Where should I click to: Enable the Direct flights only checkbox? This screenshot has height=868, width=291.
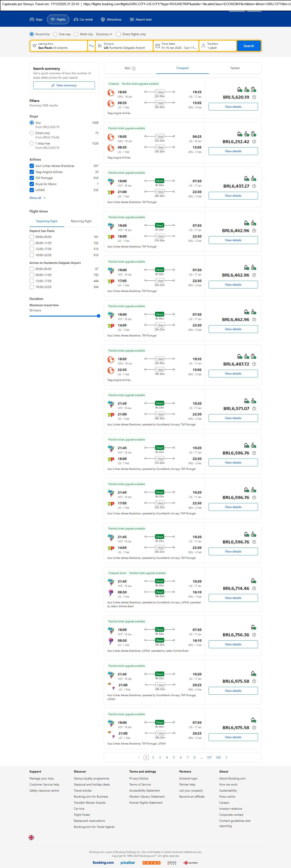click(x=118, y=34)
